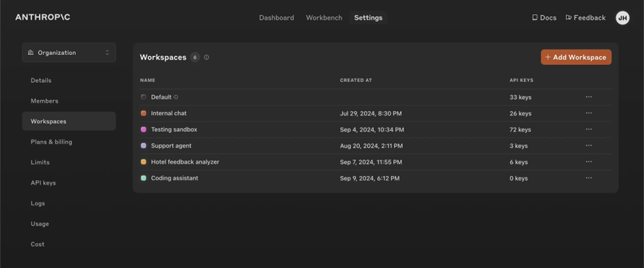Go to the API keys settings page
644x268 pixels.
43,183
